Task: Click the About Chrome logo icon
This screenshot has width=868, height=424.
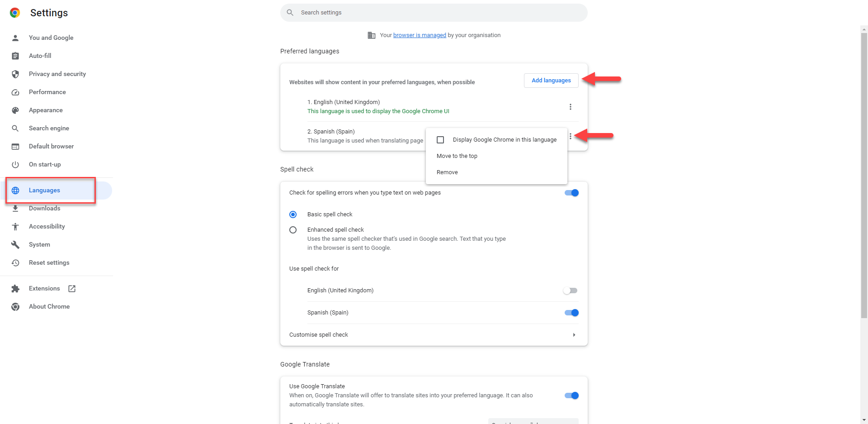Action: click(15, 306)
